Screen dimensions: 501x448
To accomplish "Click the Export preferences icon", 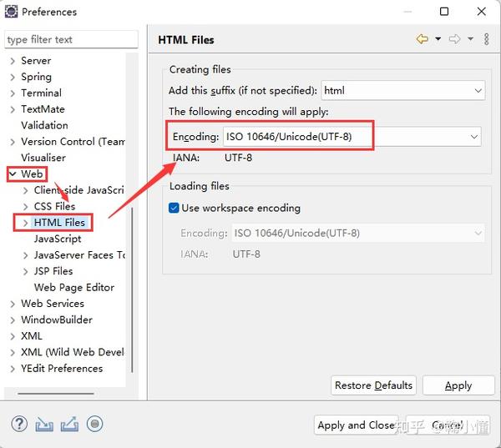I will coord(69,424).
